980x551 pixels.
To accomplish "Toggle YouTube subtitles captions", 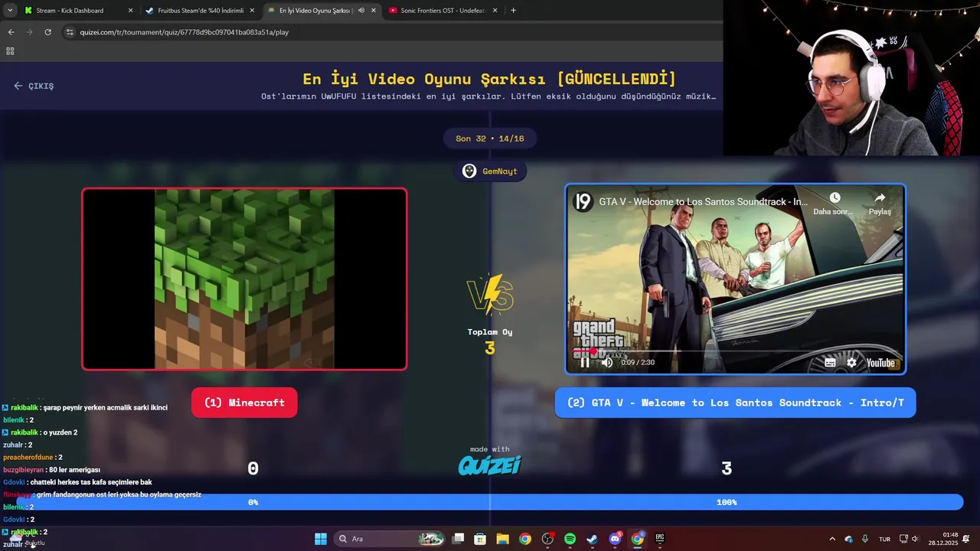I will point(830,363).
